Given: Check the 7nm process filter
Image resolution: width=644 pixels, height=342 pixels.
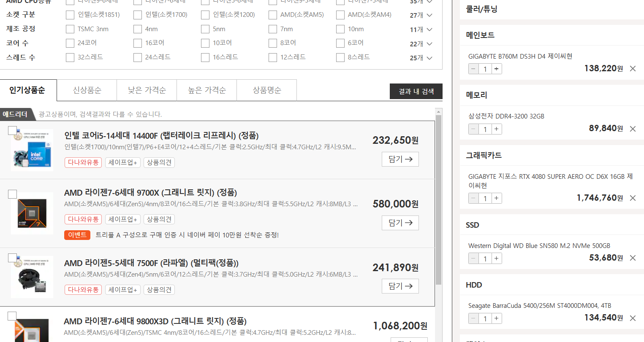Looking at the screenshot, I should (x=273, y=29).
